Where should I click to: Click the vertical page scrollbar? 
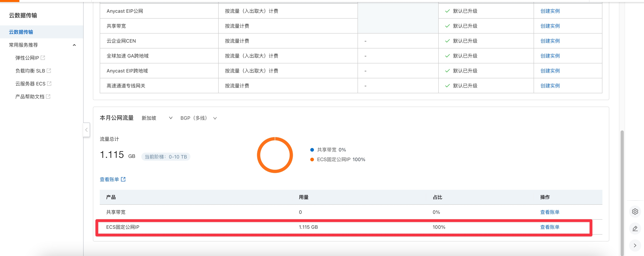(x=622, y=190)
